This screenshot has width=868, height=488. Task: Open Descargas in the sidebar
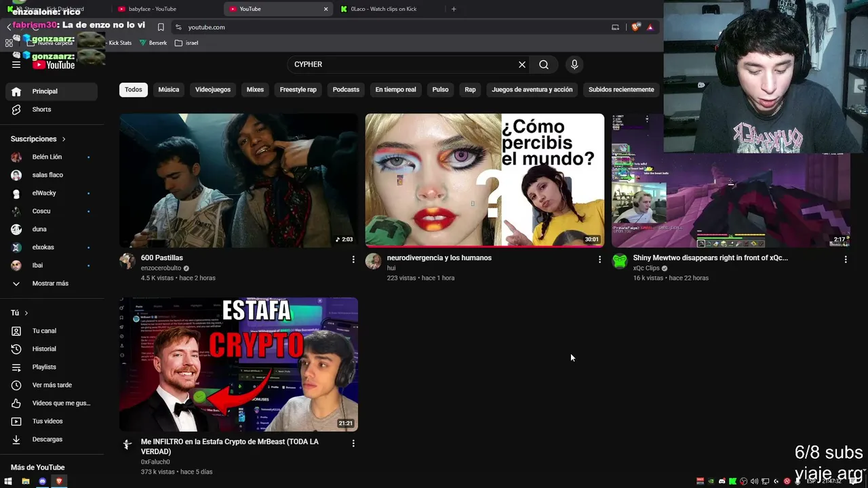point(52,439)
